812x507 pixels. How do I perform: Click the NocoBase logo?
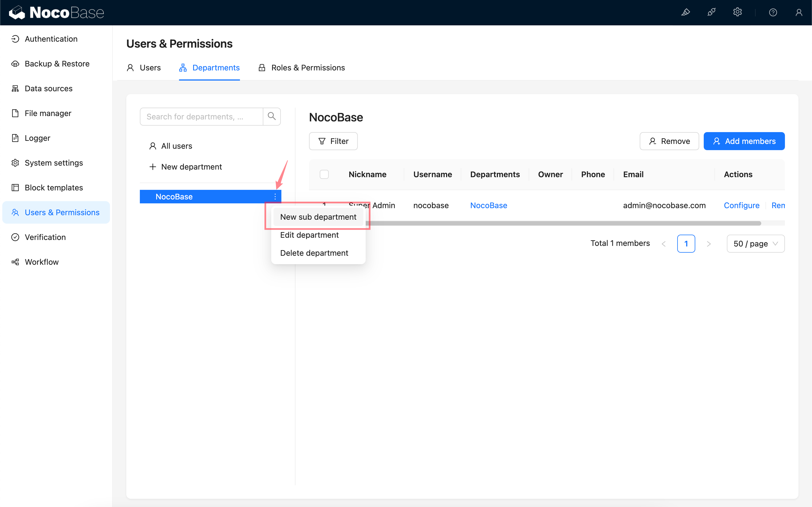[x=56, y=12]
